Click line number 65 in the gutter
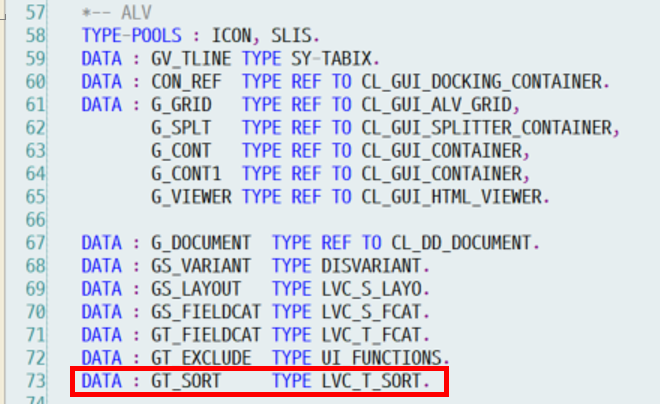 point(35,197)
